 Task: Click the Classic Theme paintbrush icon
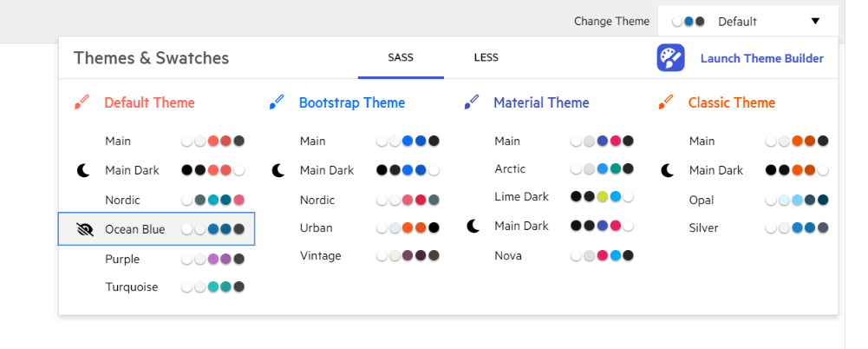(666, 102)
